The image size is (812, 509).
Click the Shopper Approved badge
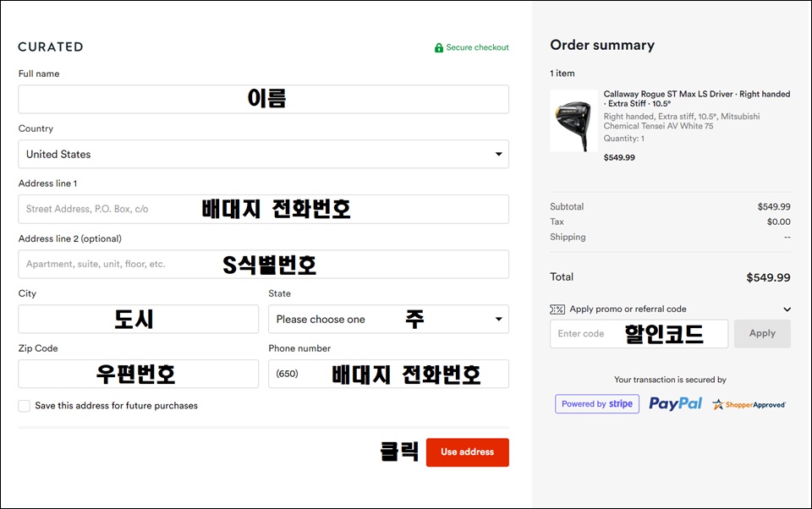click(x=749, y=404)
